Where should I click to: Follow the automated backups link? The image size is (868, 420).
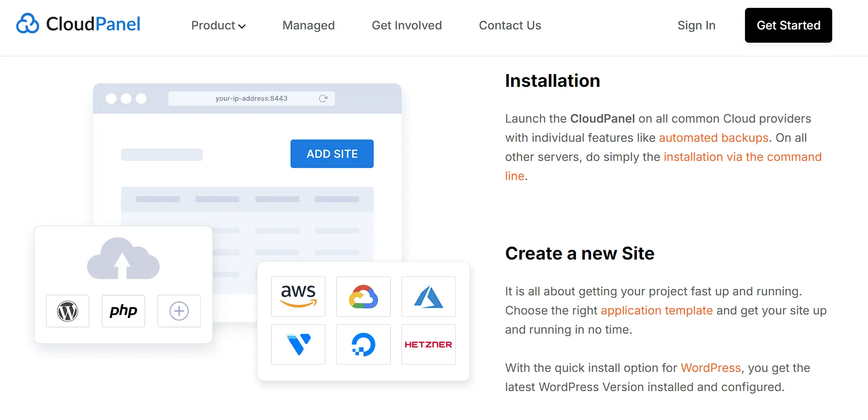coord(714,138)
